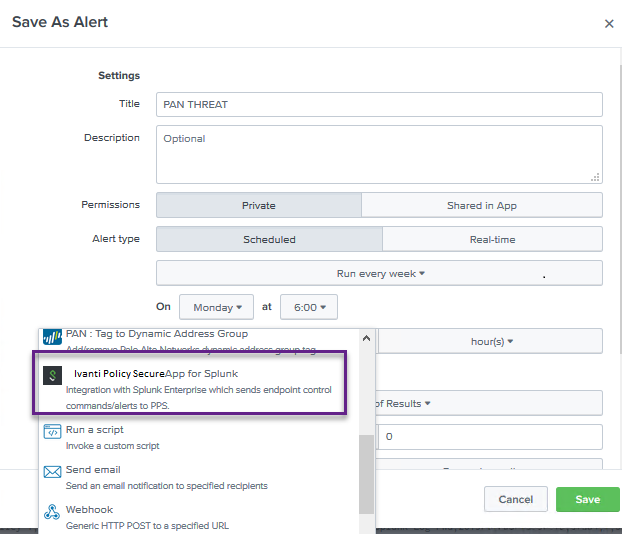Image resolution: width=622 pixels, height=534 pixels.
Task: Close the Save As Alert dialog
Action: click(609, 24)
